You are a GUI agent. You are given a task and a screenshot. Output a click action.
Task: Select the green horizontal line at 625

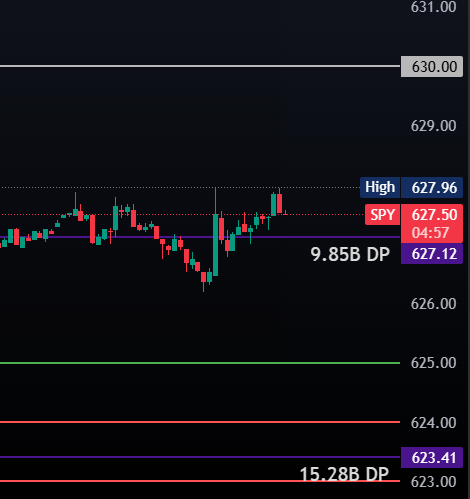(200, 363)
